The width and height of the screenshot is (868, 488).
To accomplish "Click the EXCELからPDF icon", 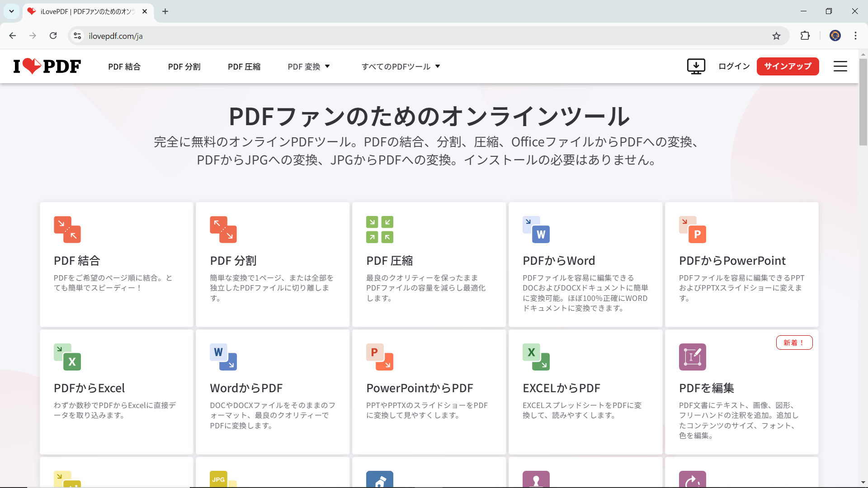I will point(536,357).
